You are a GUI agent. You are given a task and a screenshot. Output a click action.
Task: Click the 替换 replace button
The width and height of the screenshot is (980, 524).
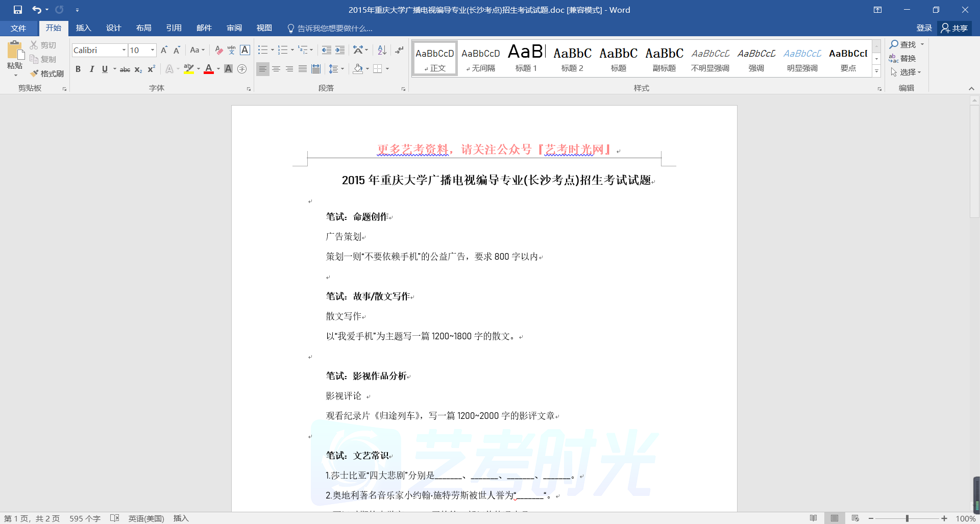pyautogui.click(x=902, y=59)
